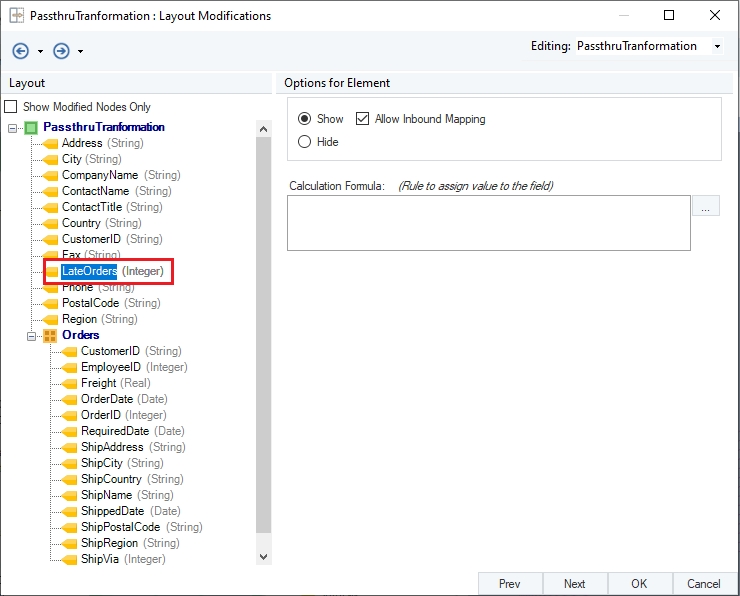This screenshot has height=596, width=740.
Task: Open the back button history dropdown arrow
Action: click(40, 52)
